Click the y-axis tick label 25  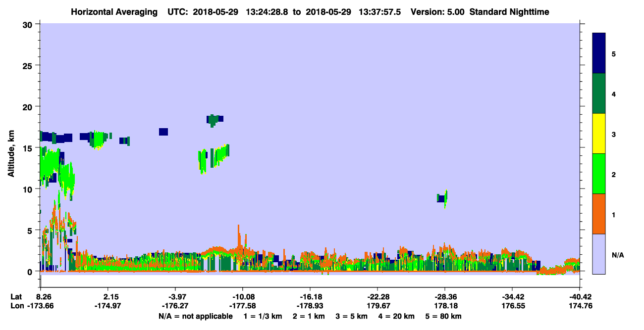point(29,65)
